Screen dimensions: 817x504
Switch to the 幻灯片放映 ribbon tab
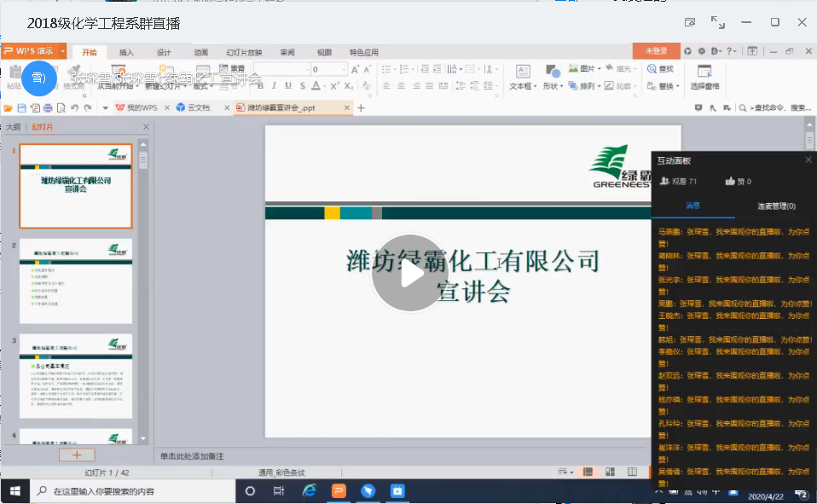coord(244,52)
